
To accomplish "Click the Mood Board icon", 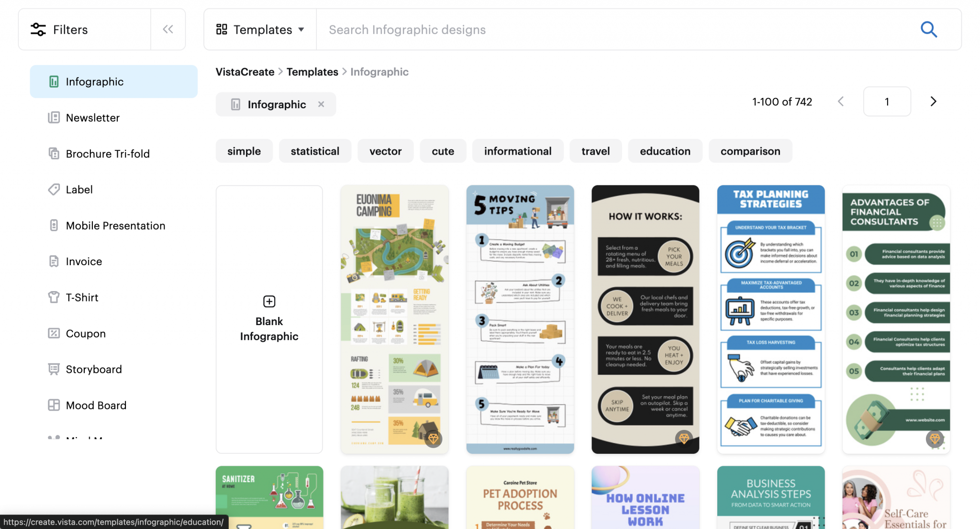I will click(54, 405).
